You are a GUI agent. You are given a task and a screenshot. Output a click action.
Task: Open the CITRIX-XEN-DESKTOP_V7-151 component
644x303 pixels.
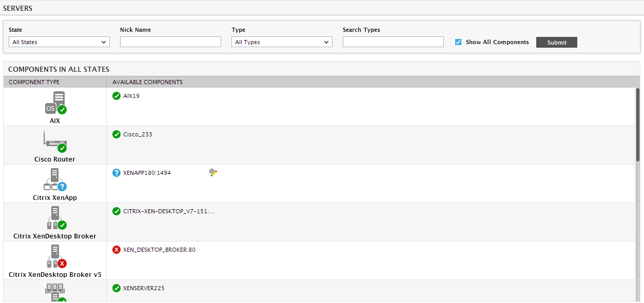tap(169, 211)
